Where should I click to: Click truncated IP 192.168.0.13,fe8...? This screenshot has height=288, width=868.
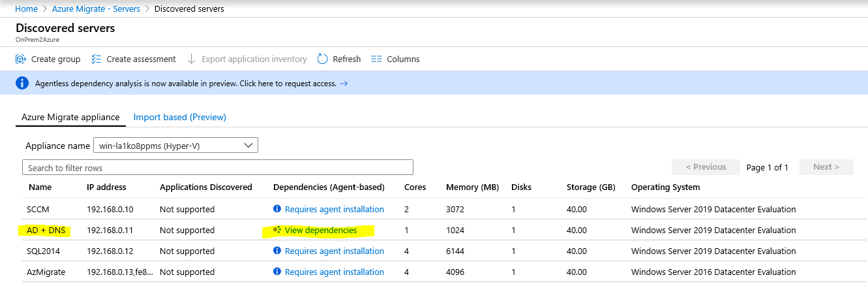tap(119, 272)
